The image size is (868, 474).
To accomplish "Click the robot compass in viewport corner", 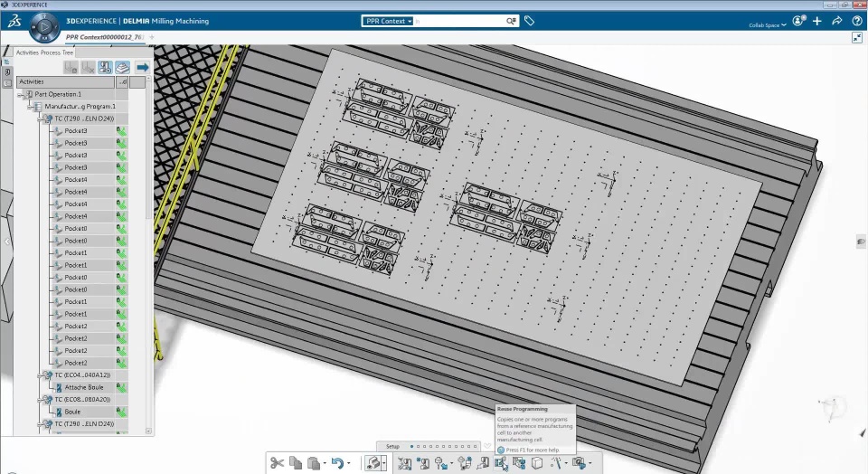I will (832, 409).
